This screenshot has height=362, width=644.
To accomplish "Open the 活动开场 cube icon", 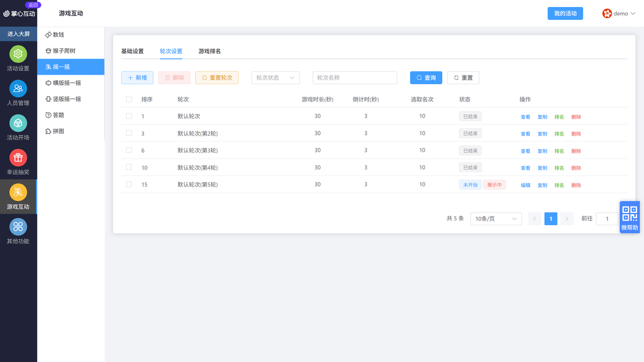I will (x=18, y=123).
